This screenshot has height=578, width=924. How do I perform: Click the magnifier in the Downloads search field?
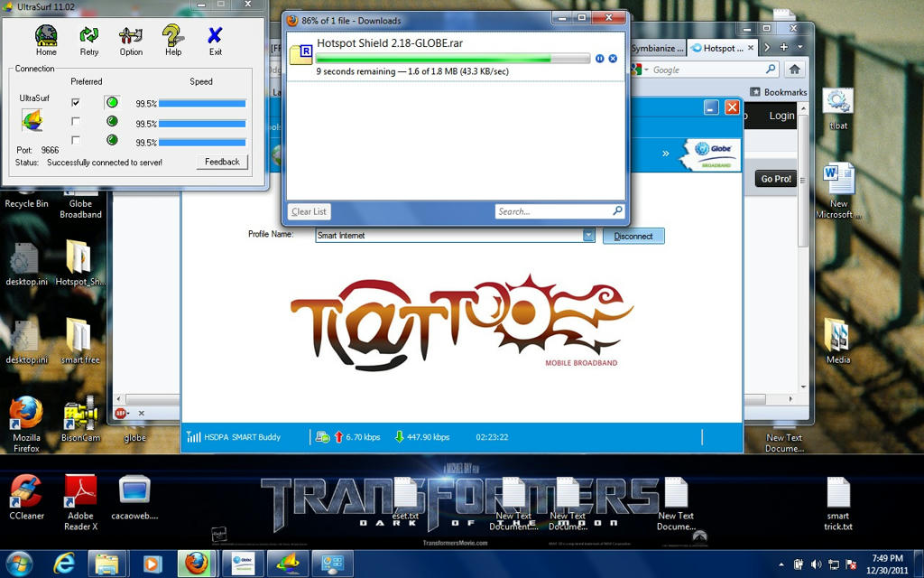[x=617, y=210]
